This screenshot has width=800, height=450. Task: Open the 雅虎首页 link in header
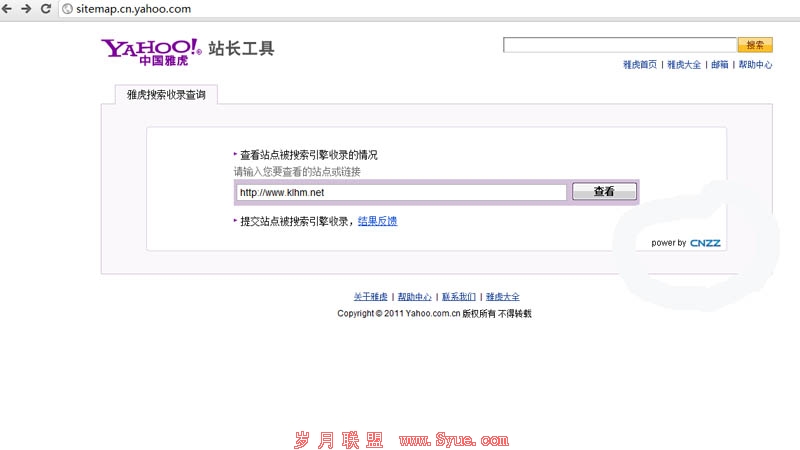click(x=640, y=65)
